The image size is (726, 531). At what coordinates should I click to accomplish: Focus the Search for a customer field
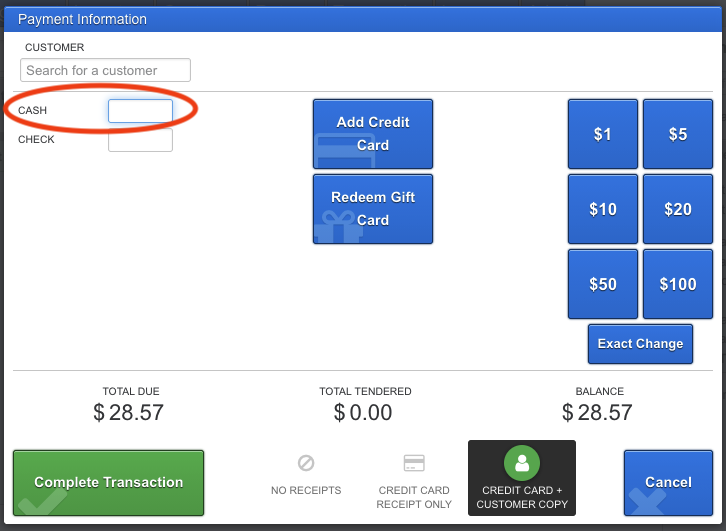coord(105,70)
